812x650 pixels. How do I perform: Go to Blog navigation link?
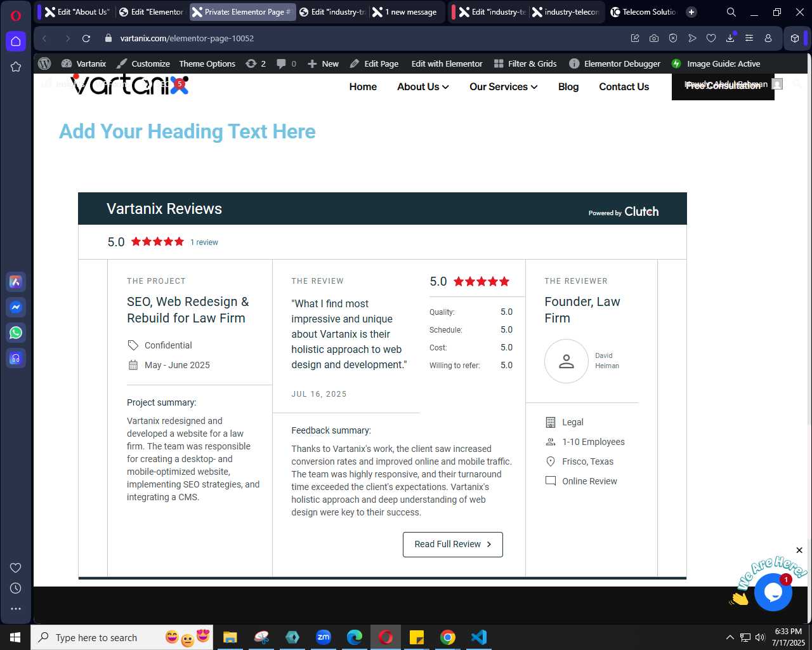point(568,87)
